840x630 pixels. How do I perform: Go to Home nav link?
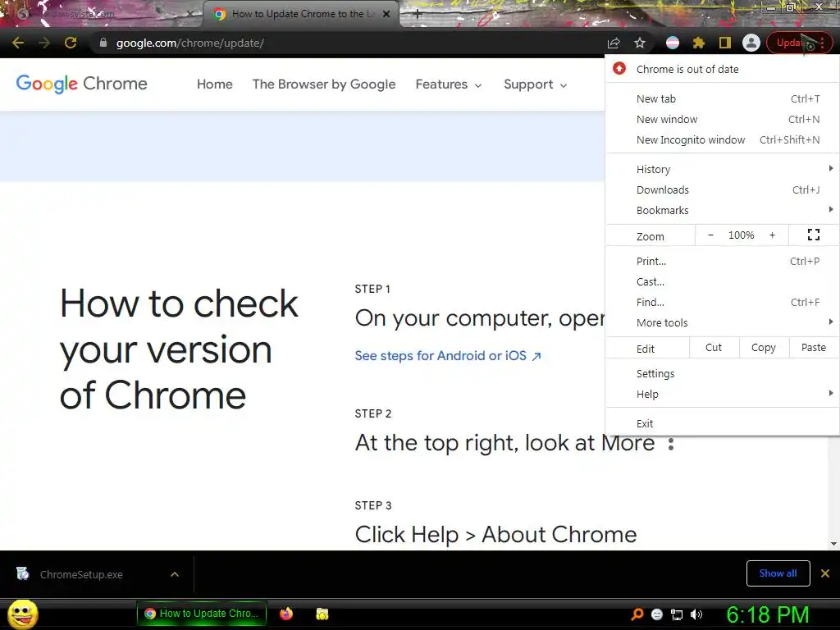pos(214,84)
